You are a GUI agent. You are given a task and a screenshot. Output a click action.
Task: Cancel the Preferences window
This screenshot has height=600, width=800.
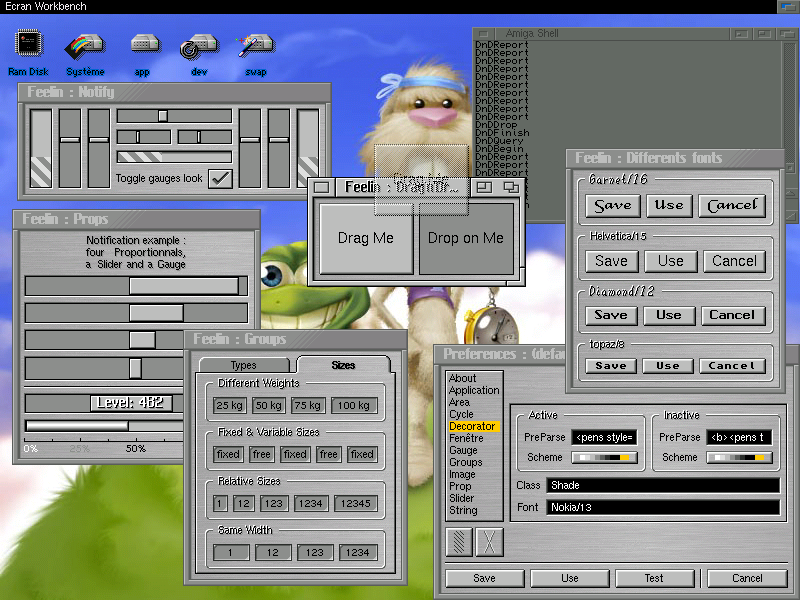pos(747,579)
